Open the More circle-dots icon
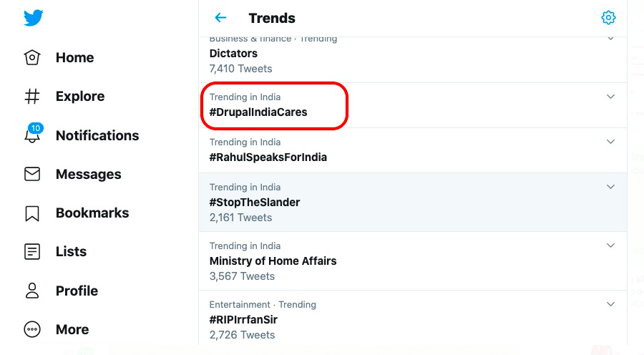Viewport: 644px width, 355px height. (x=32, y=329)
